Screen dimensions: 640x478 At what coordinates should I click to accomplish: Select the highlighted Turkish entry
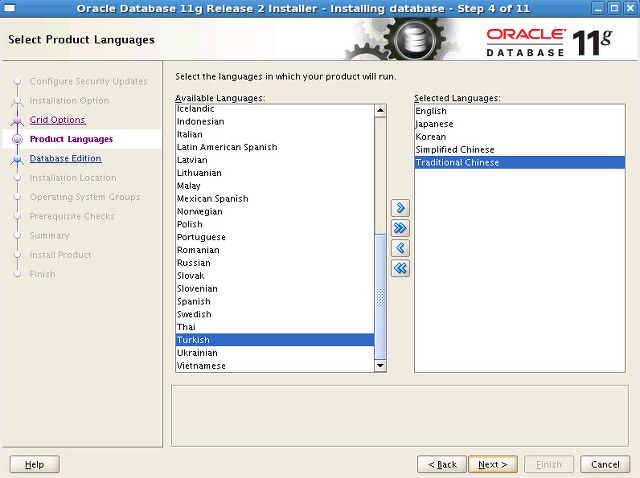click(275, 340)
